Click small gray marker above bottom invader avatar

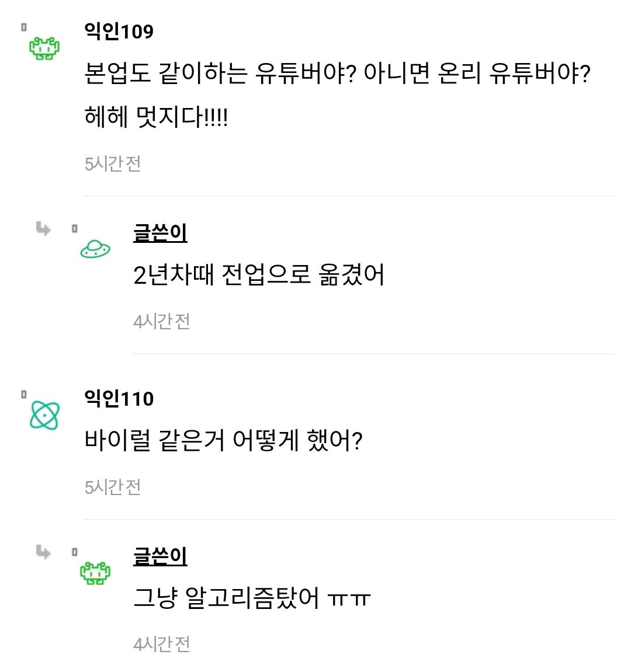(74, 552)
